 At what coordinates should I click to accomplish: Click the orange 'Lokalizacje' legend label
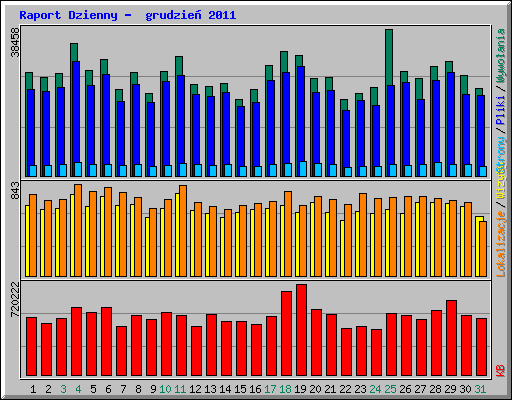point(501,244)
